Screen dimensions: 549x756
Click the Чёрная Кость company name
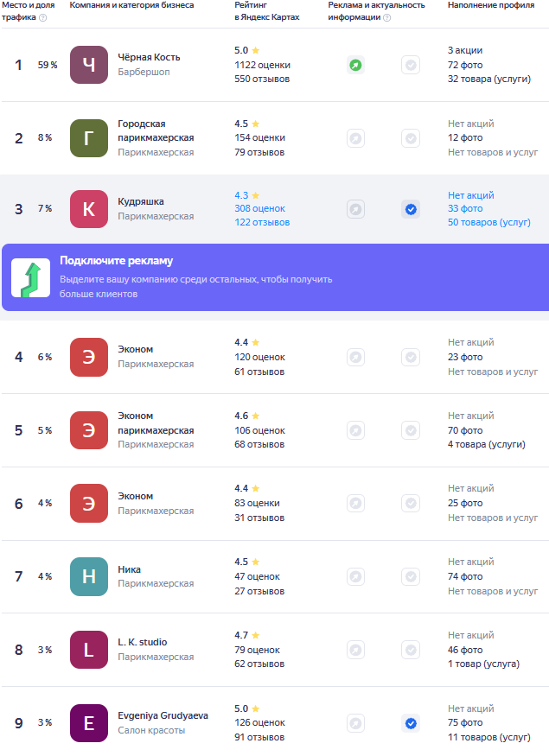point(149,57)
